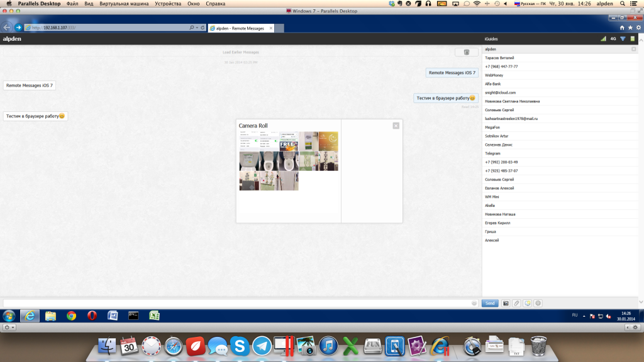Open Chrome from the Windows taskbar
644x362 pixels.
[72, 315]
